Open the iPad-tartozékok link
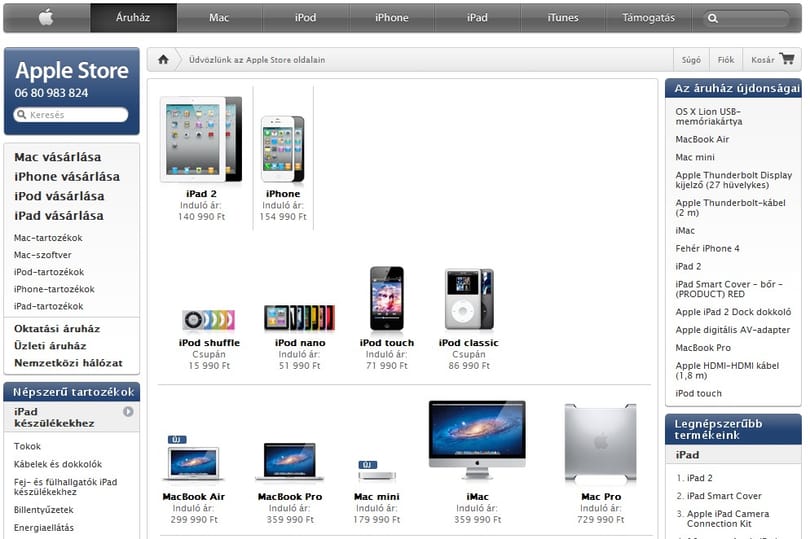This screenshot has height=539, width=810. 49,306
